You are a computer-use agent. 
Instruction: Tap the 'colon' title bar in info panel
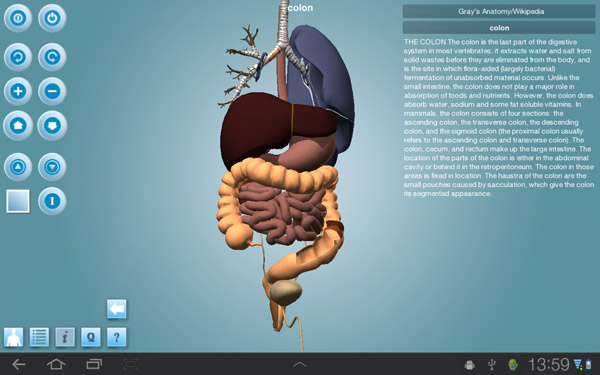pyautogui.click(x=499, y=28)
